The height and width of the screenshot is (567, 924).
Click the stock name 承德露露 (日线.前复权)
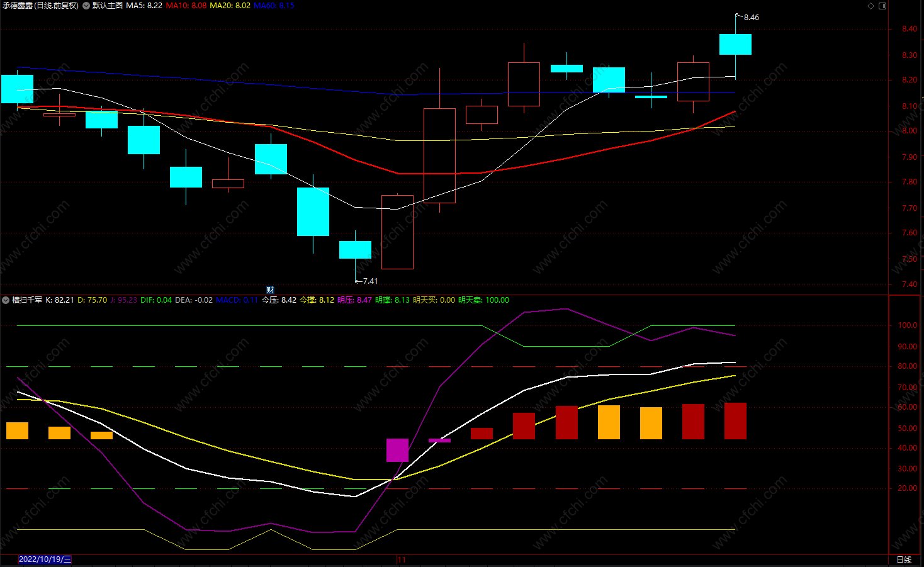pos(40,6)
